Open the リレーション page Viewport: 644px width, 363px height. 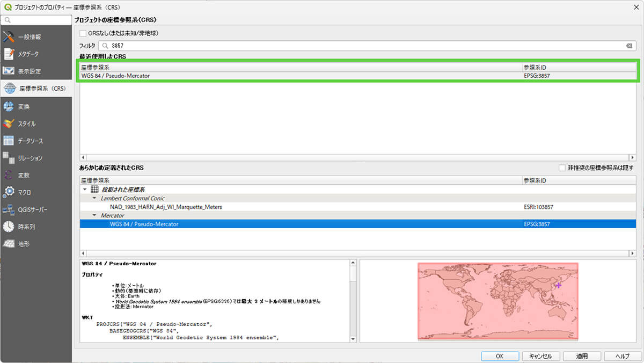pyautogui.click(x=35, y=158)
